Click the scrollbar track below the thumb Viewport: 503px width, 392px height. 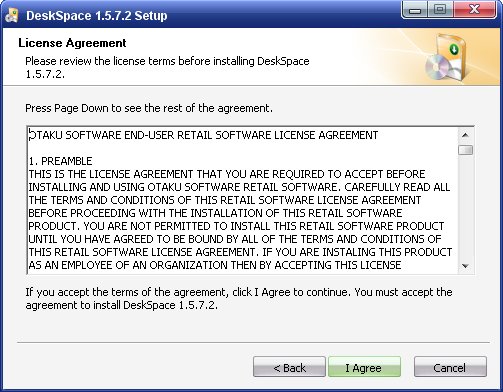tap(465, 207)
